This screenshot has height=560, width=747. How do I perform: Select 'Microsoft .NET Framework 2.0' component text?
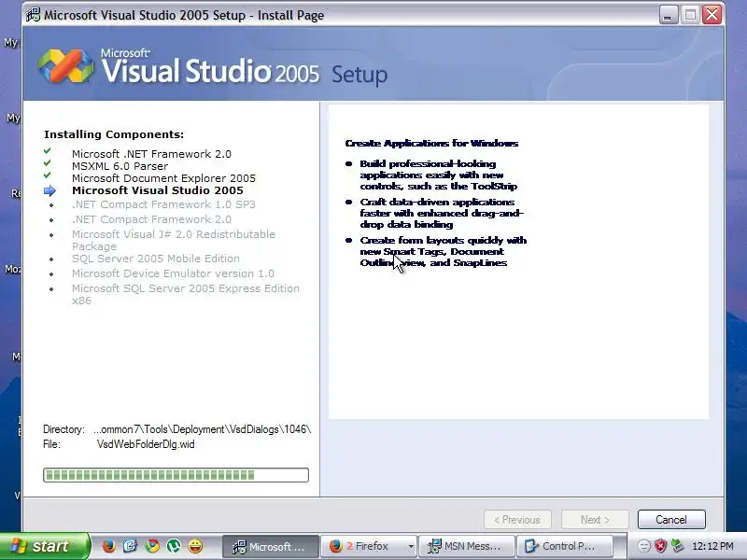[x=151, y=154]
